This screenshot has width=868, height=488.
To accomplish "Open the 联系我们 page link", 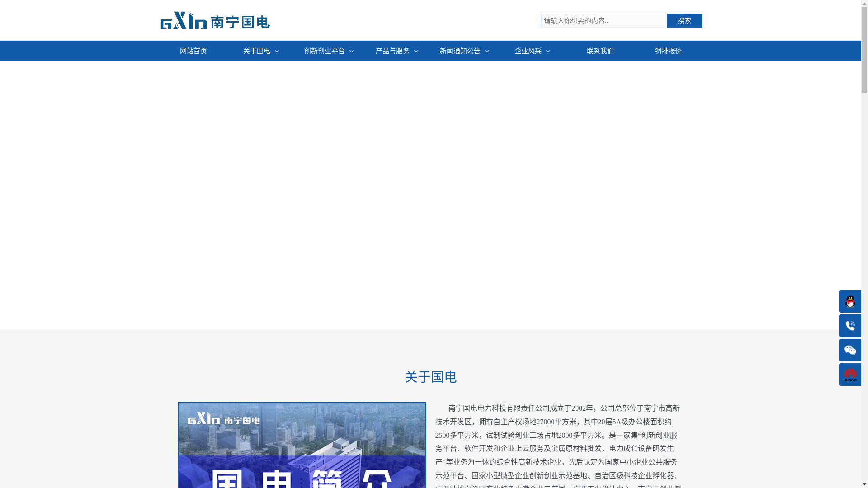I will pyautogui.click(x=600, y=51).
